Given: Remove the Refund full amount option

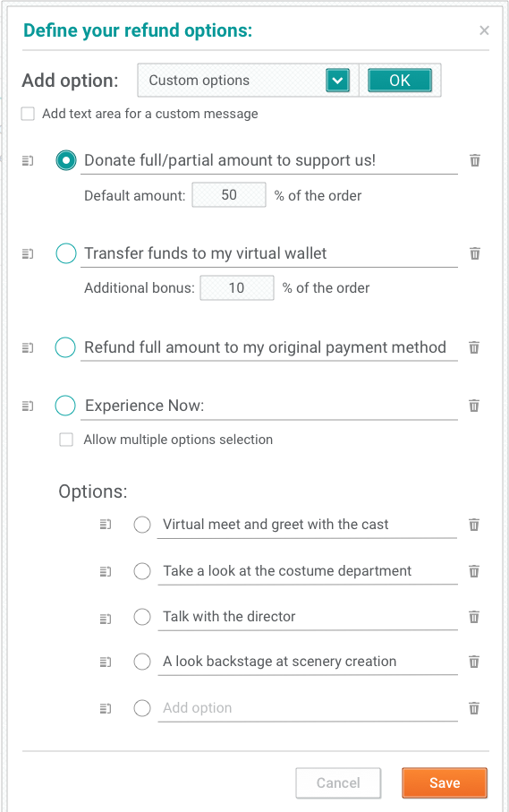Looking at the screenshot, I should (474, 347).
